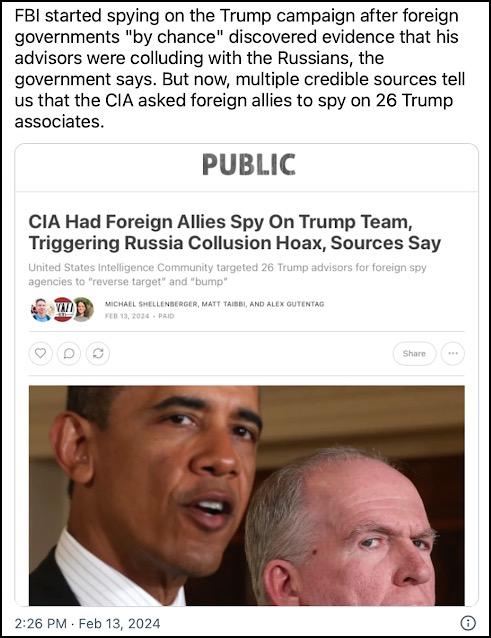Click the third author avatar
491x638 pixels.
tap(83, 309)
